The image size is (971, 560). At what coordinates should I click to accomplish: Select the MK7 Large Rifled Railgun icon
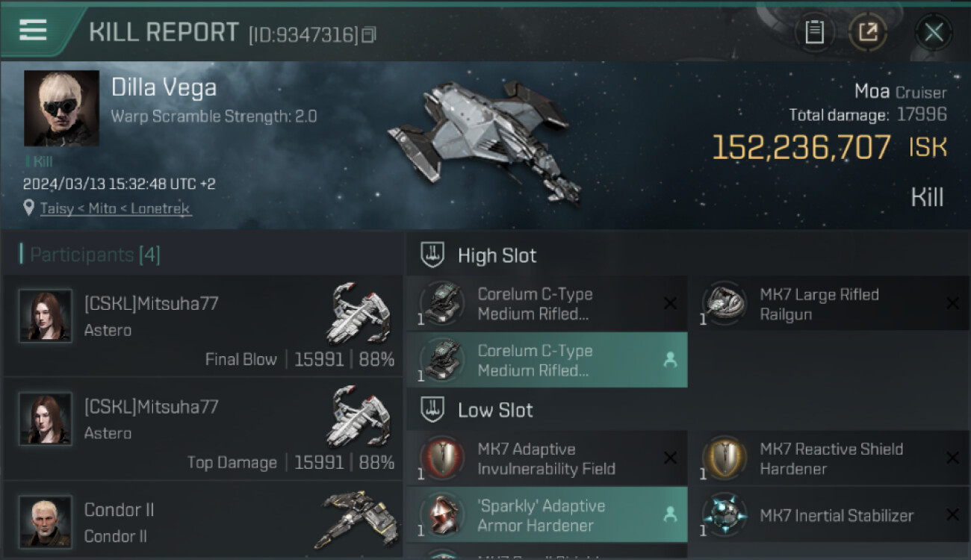(x=725, y=304)
